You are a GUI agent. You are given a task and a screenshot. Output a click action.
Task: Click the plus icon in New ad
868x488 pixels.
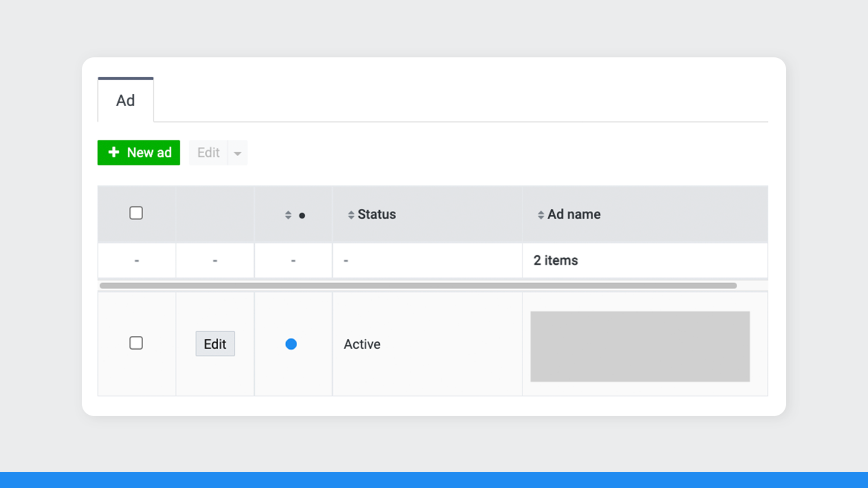(x=114, y=152)
